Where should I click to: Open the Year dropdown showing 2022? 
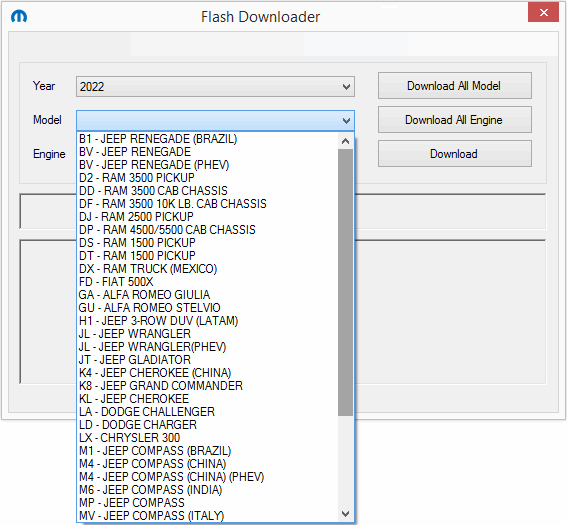[215, 86]
